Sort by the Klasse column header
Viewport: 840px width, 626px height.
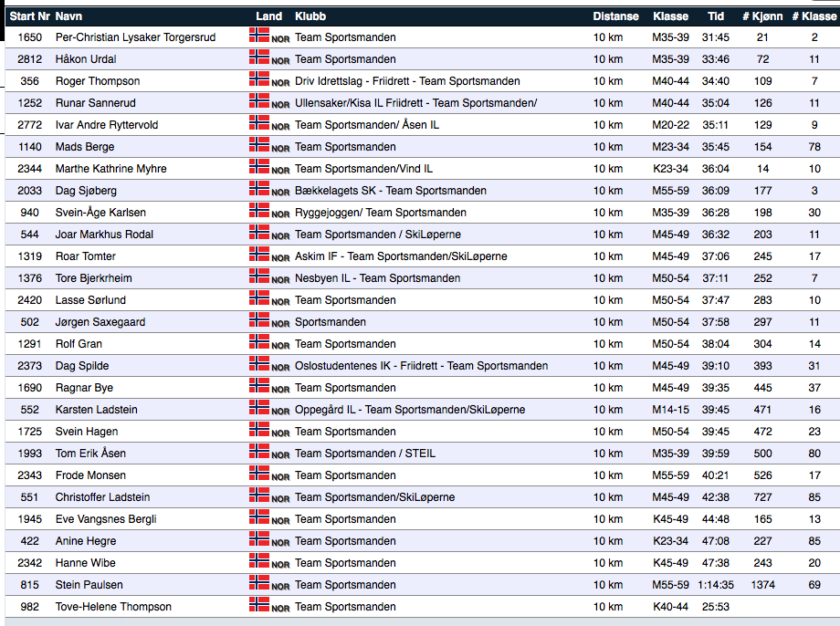[671, 16]
